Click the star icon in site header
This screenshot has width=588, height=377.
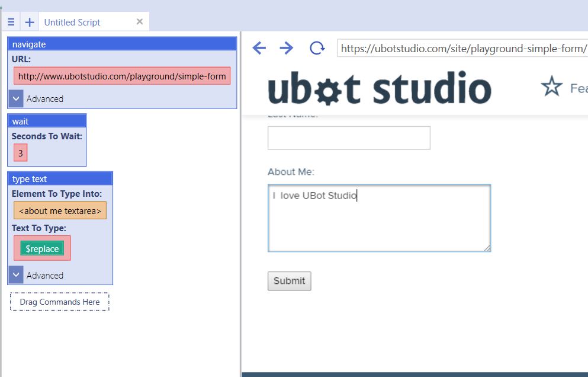552,87
